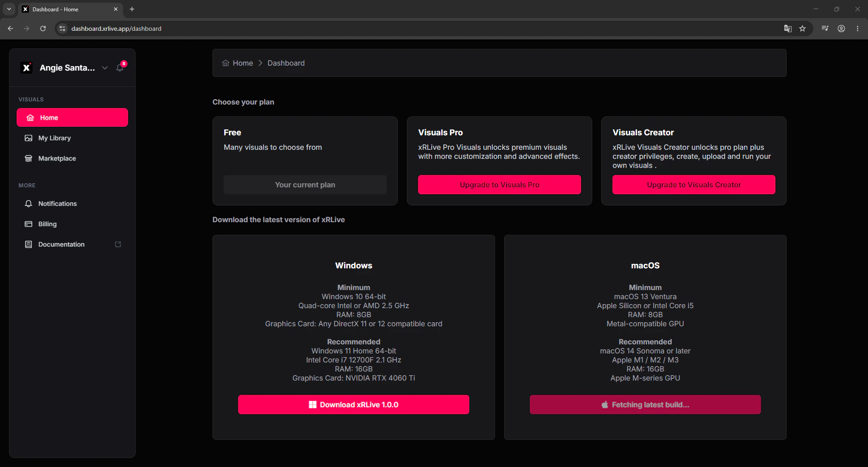The height and width of the screenshot is (467, 868).
Task: Open the browser three-dot menu
Action: [858, 29]
